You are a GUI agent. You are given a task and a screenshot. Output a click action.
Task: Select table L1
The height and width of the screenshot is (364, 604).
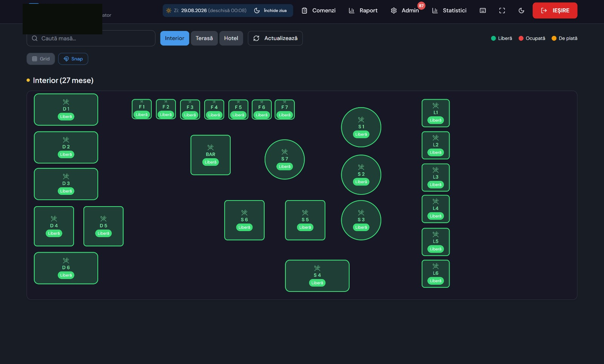click(436, 113)
